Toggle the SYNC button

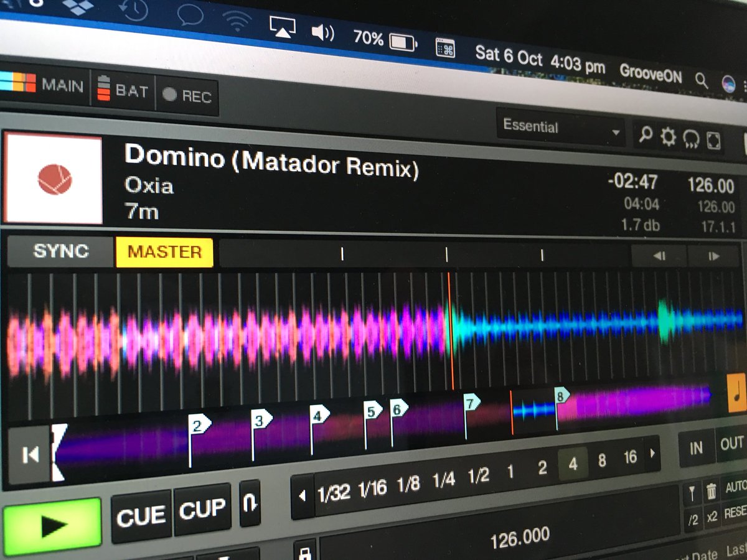pos(60,251)
